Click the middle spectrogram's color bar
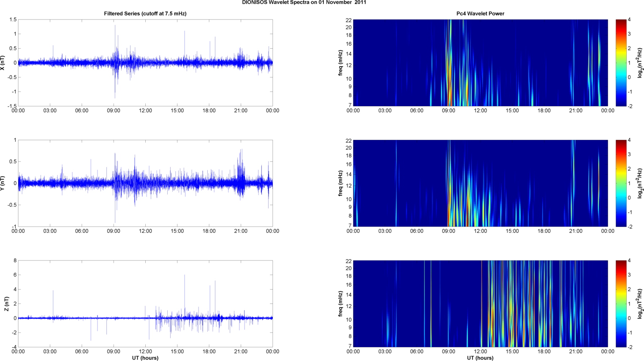The height and width of the screenshot is (361, 644). 621,183
